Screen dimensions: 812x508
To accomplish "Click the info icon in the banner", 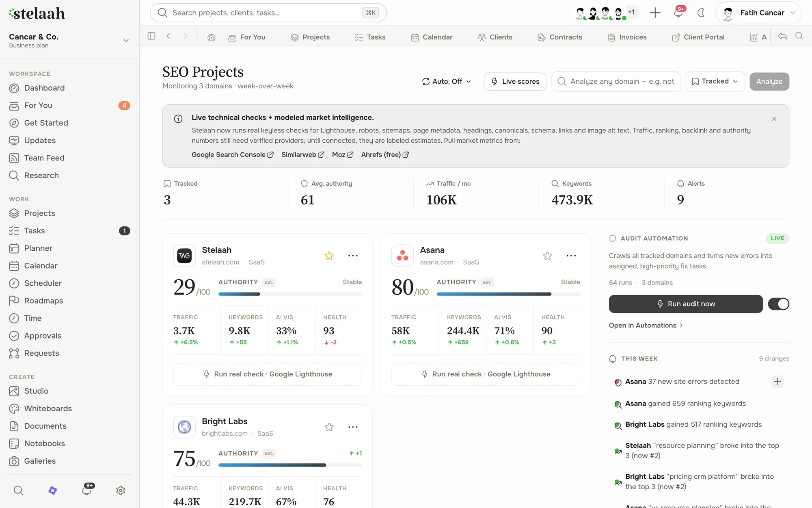I will (178, 119).
